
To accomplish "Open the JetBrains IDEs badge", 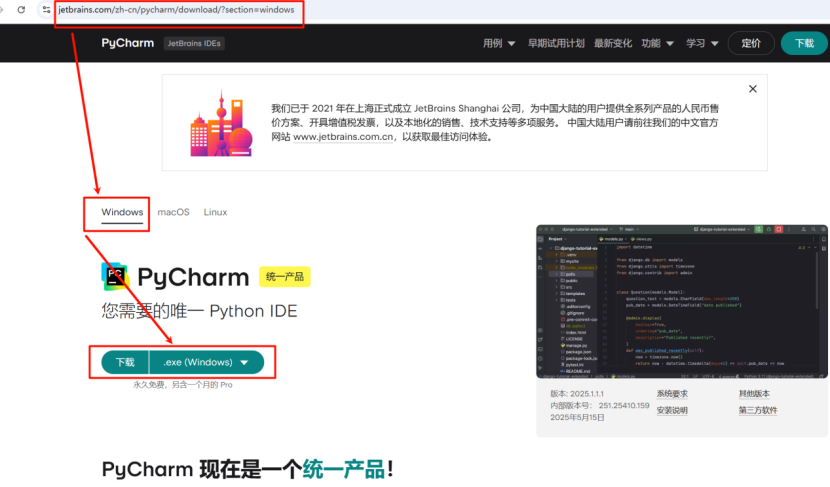I will (194, 43).
